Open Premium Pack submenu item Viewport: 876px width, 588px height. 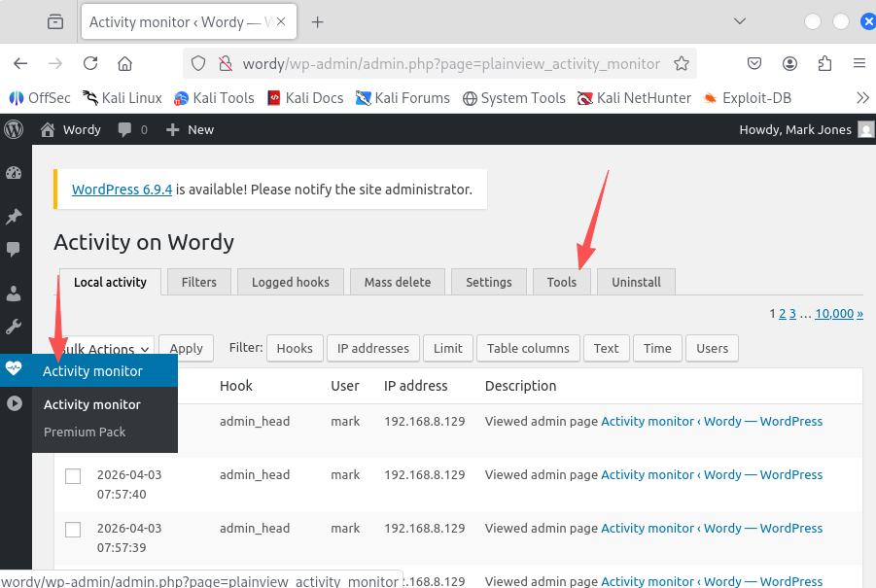85,432
